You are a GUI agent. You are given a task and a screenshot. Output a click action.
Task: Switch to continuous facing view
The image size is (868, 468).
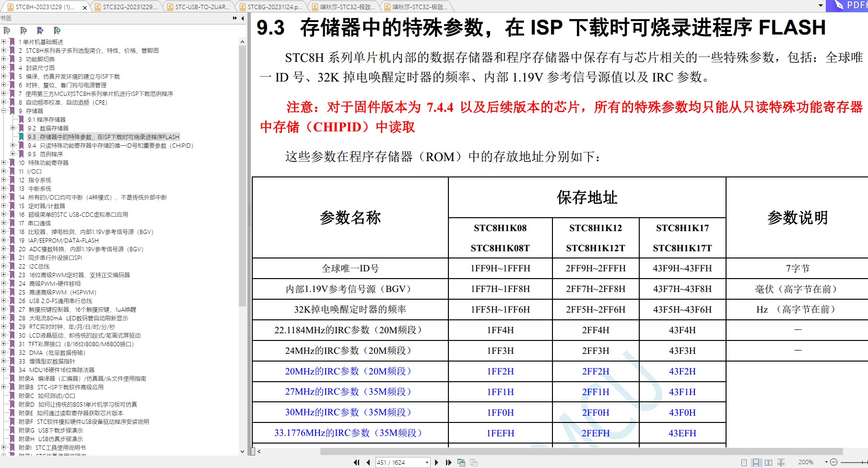[781, 462]
